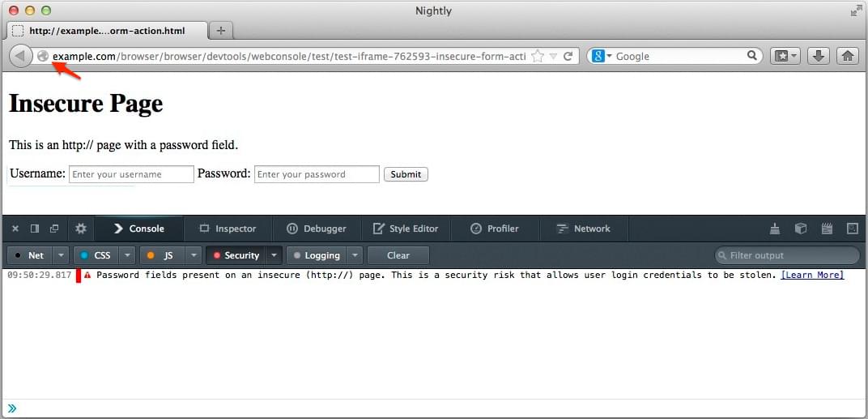The width and height of the screenshot is (868, 419).
Task: Bookmark this page with the star icon
Action: (x=538, y=57)
